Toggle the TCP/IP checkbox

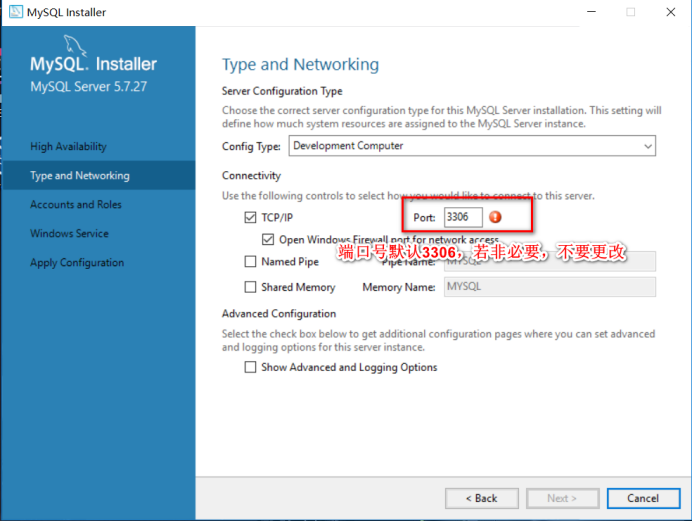tap(250, 217)
